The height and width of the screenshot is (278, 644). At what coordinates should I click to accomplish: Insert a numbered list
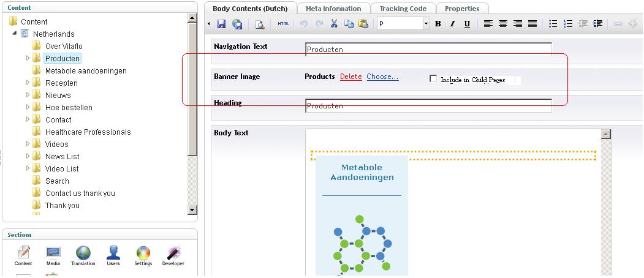coord(568,24)
